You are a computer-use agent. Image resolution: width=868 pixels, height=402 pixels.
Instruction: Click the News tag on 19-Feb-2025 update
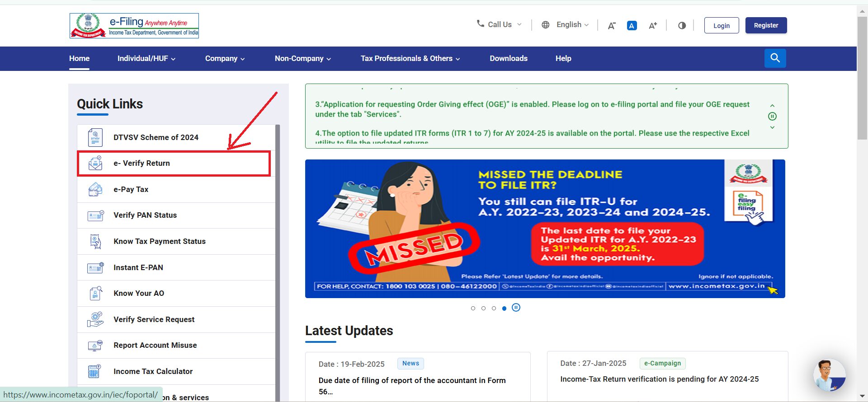point(410,363)
